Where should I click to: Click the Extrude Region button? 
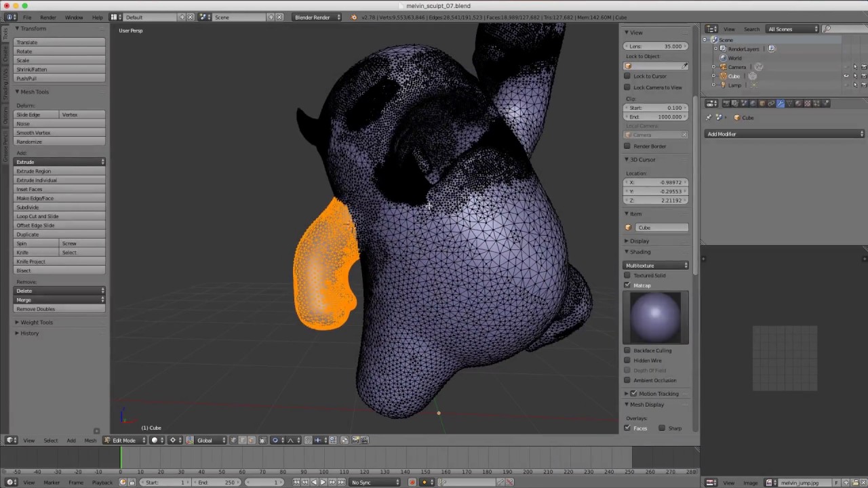[60, 171]
